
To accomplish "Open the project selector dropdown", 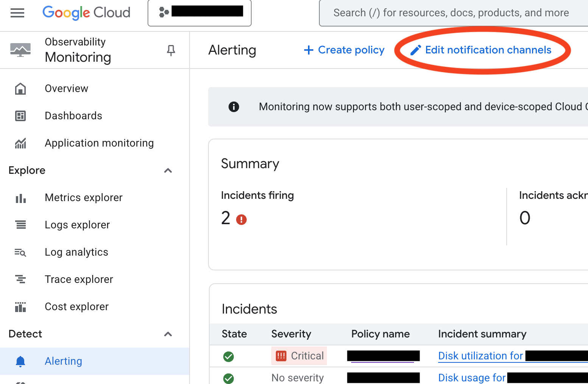I will point(199,13).
